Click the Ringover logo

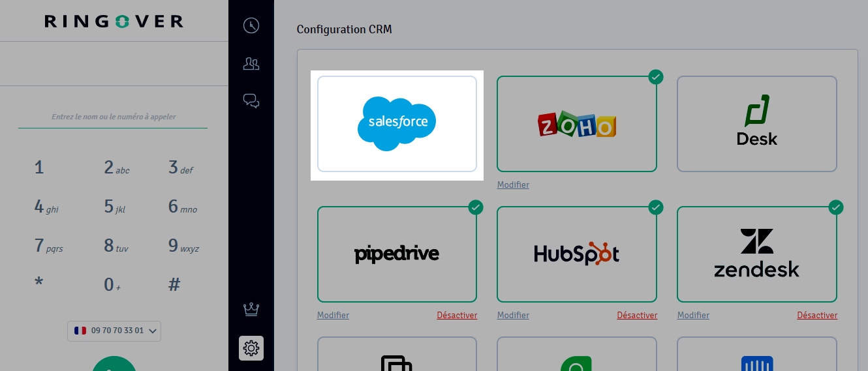coord(114,22)
